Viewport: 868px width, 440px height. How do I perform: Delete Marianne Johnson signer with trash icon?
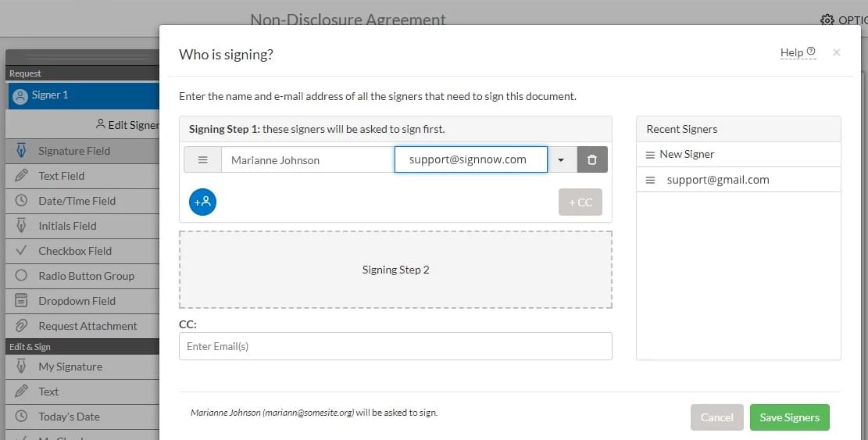coord(592,159)
